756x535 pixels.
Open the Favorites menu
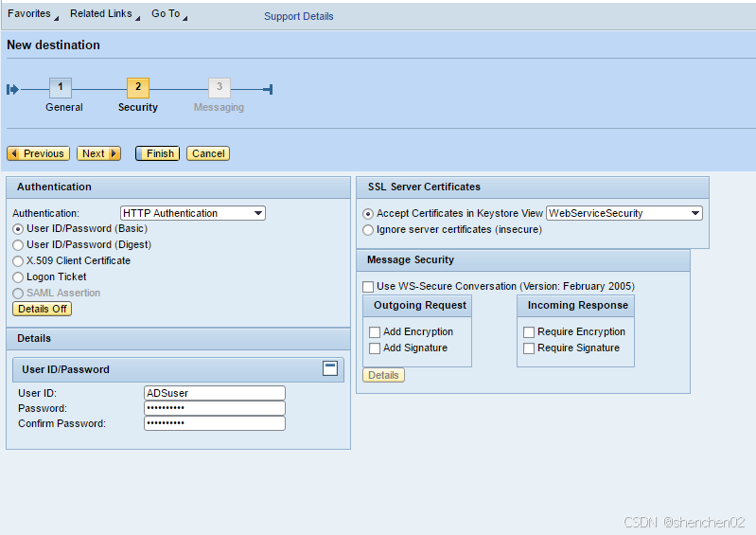(31, 14)
